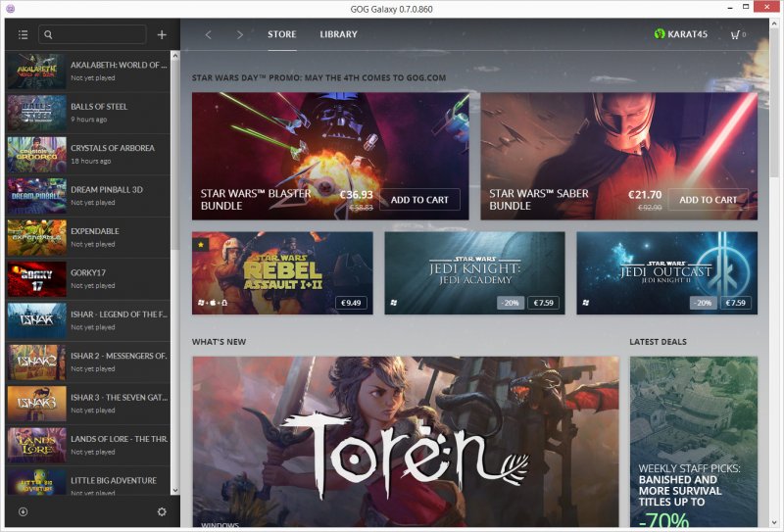The image size is (784, 532).
Task: Click the €21.70 Saber Bundle price
Action: (x=645, y=195)
